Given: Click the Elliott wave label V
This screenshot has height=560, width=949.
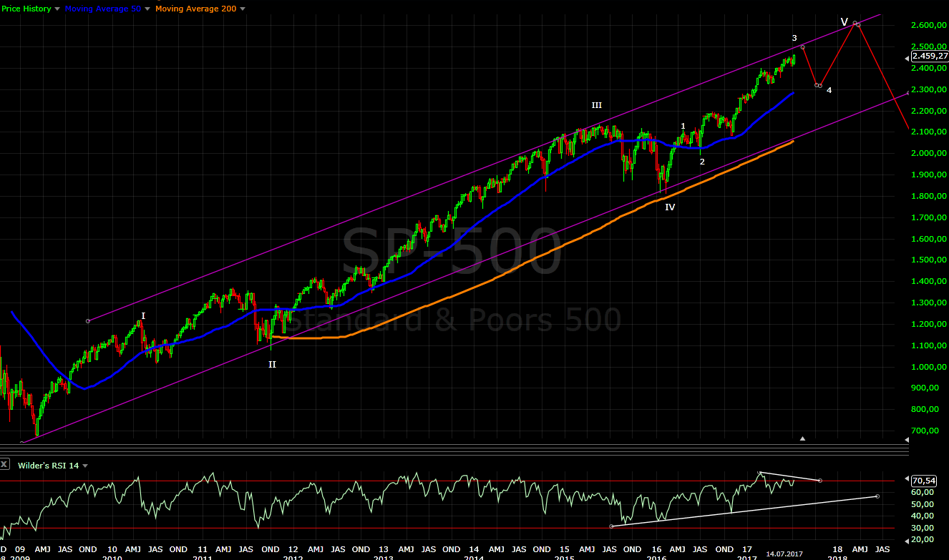Looking at the screenshot, I should [x=845, y=21].
